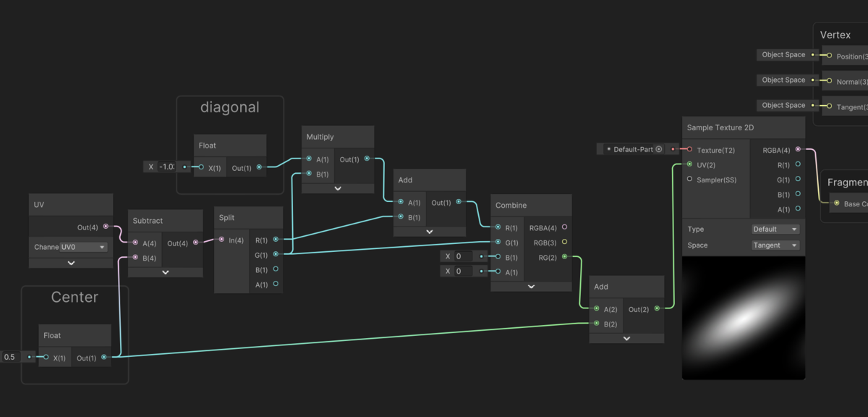Click the Combine node R(1) input port
This screenshot has height=417, width=868.
(498, 227)
